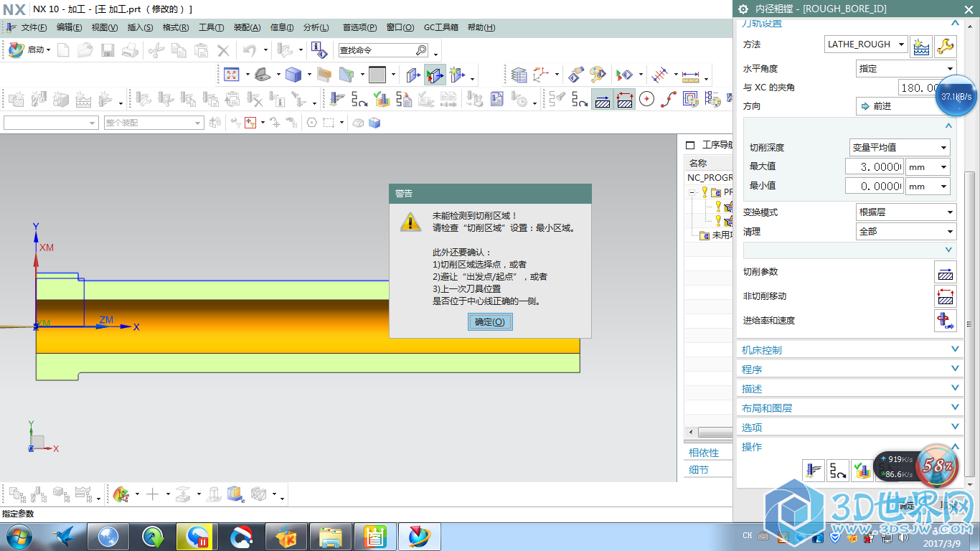Click Replay Tool Path icon in main toolbar
This screenshot has height=551, width=980.
359,100
